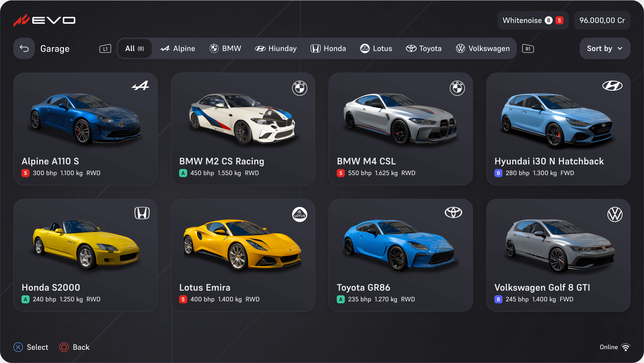Click the "Hyundai i30 N Hatchback" name text

549,161
